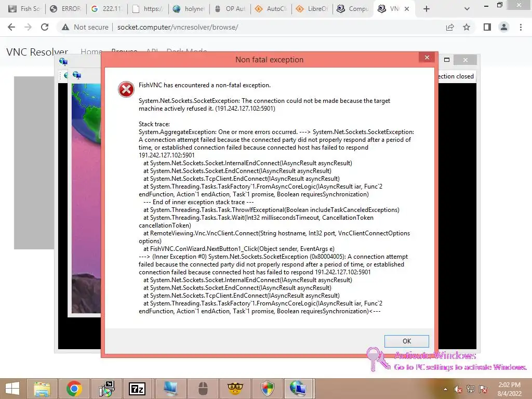Open Chrome profile menu
Screen dimensions: 532x399
(504, 27)
